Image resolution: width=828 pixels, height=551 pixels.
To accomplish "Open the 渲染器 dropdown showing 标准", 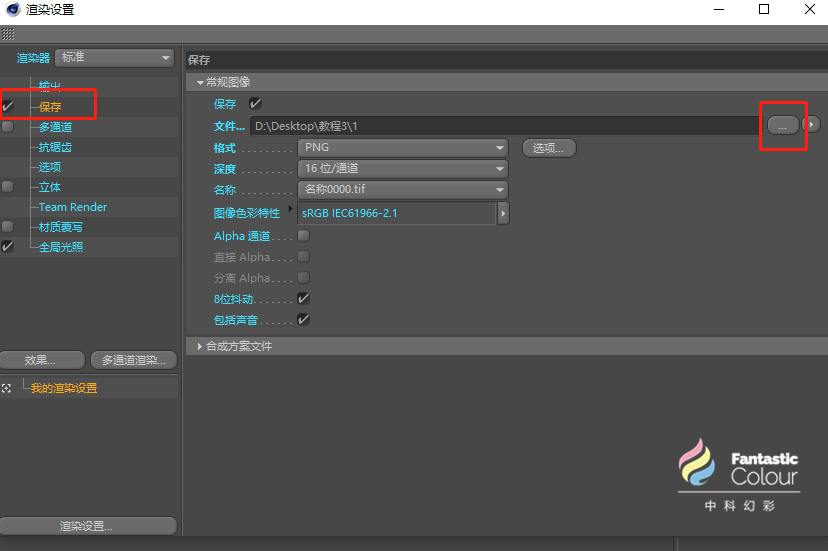I will 115,58.
